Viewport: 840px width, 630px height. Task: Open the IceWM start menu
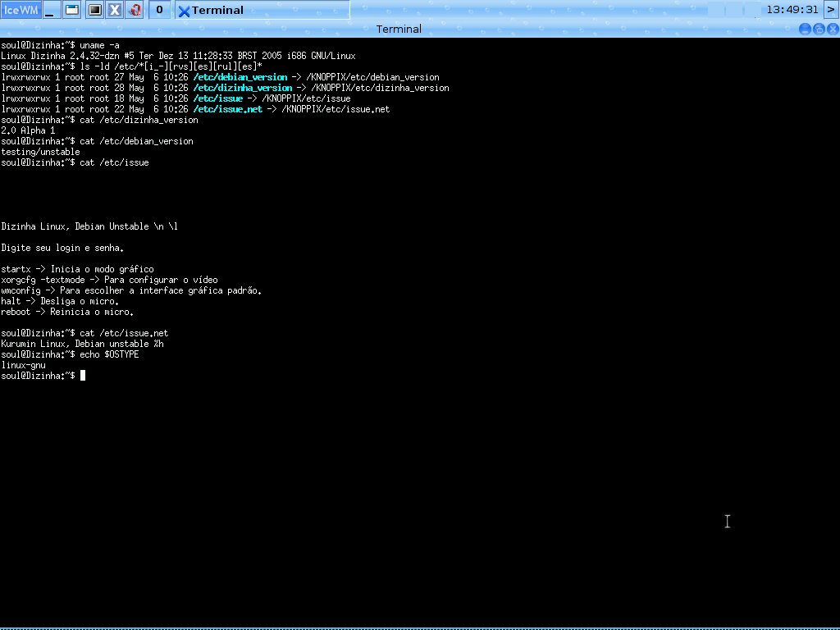(x=21, y=10)
